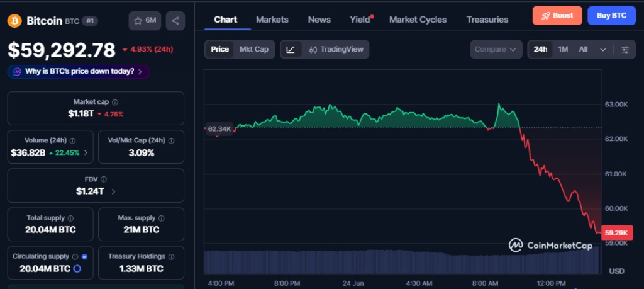The height and width of the screenshot is (289, 644).
Task: Switch to line chart icon view
Action: 291,49
